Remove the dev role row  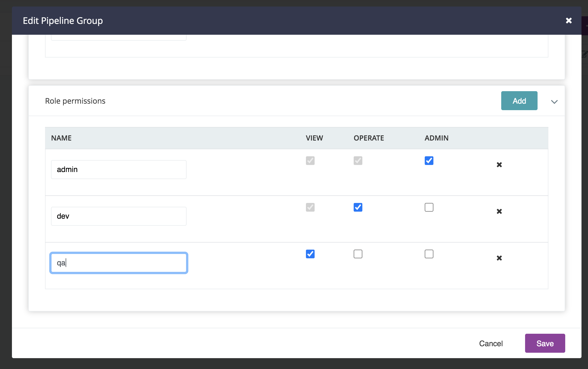tap(499, 211)
